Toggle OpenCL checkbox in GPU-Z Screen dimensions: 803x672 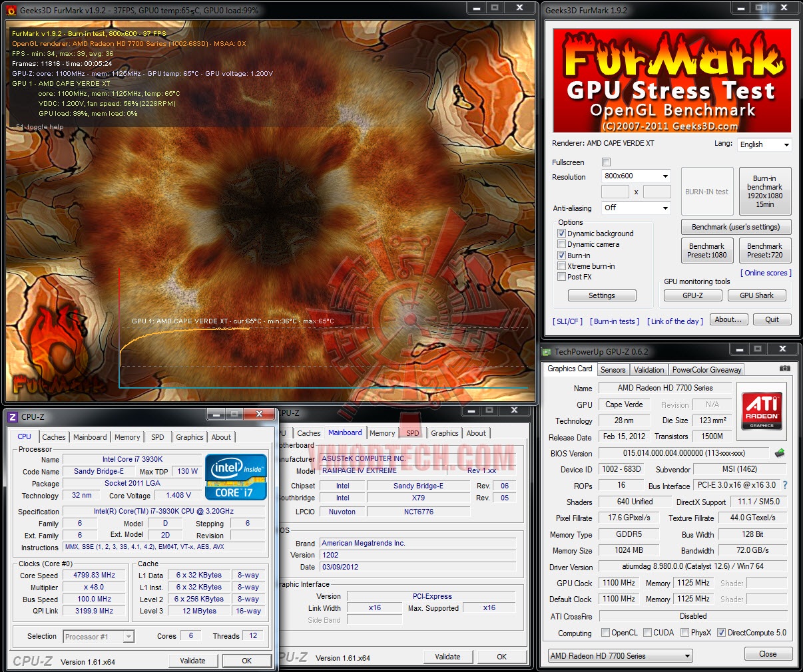605,633
